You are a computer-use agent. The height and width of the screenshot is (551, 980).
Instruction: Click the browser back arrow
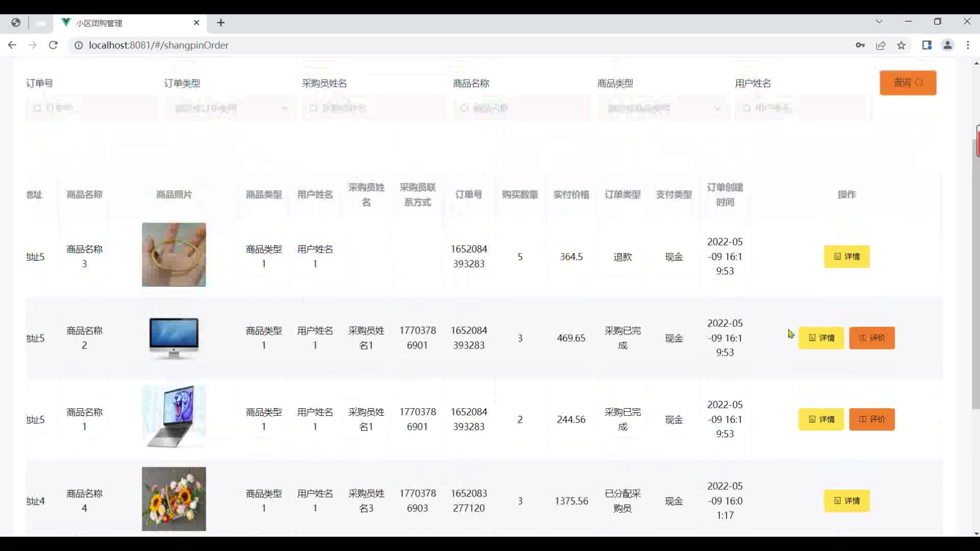coord(12,45)
